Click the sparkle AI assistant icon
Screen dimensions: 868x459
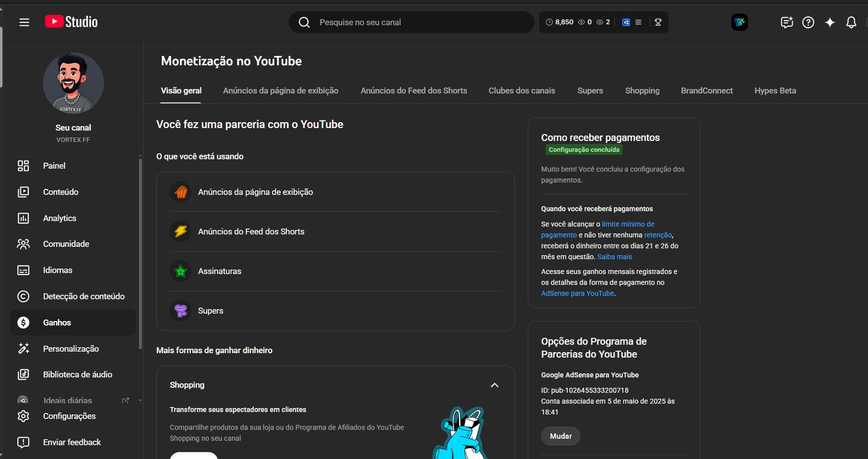click(x=829, y=22)
